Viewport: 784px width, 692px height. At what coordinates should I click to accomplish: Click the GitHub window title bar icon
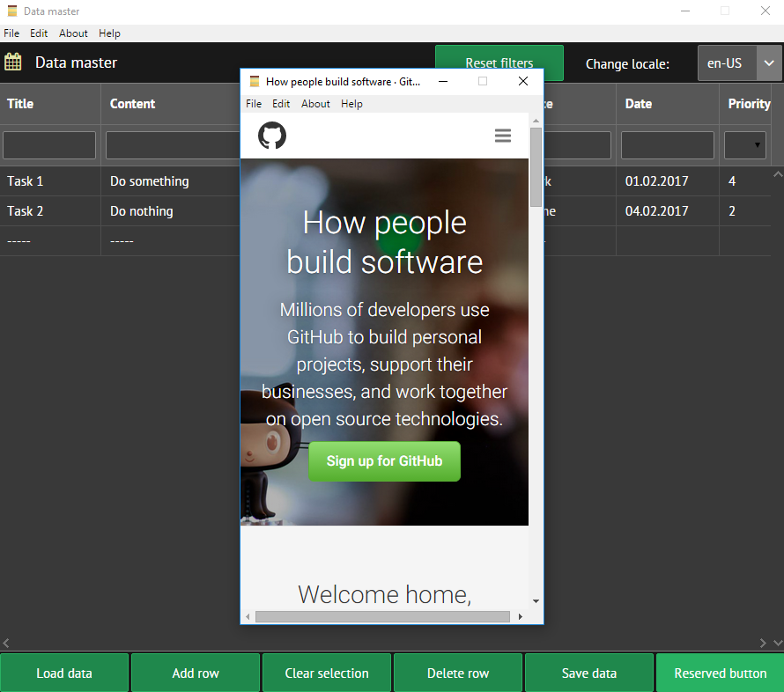click(x=255, y=82)
